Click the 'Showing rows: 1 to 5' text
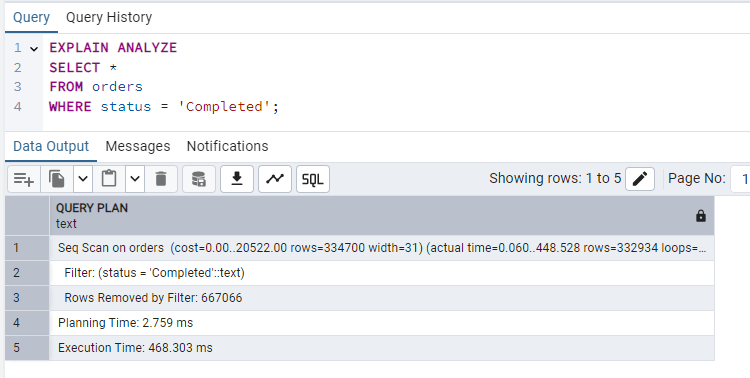Viewport: 750px width, 378px height. pos(555,178)
